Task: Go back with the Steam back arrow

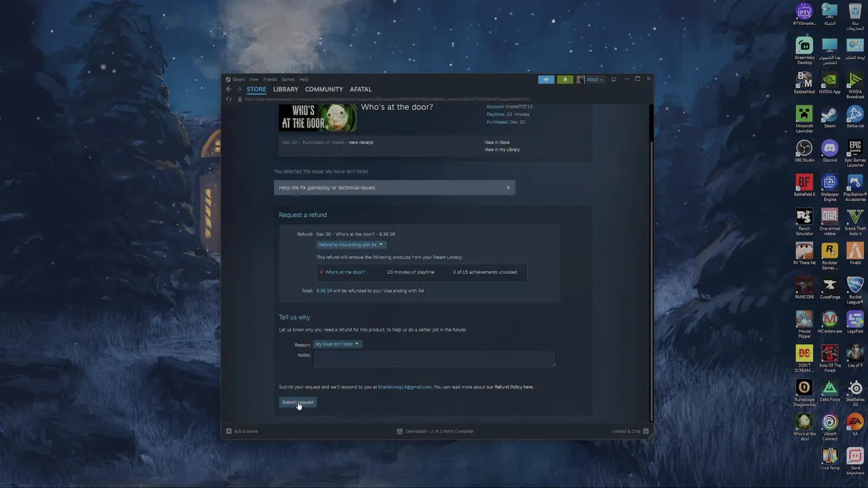Action: click(229, 89)
